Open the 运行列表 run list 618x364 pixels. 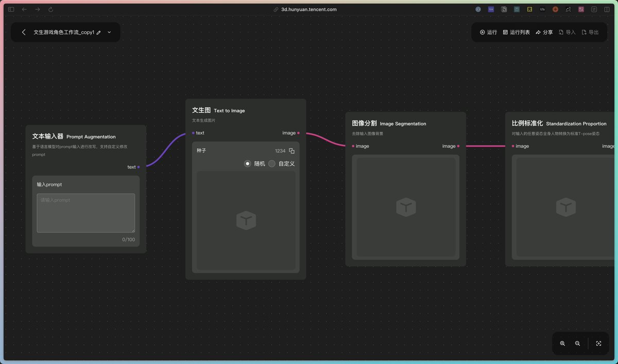[516, 32]
